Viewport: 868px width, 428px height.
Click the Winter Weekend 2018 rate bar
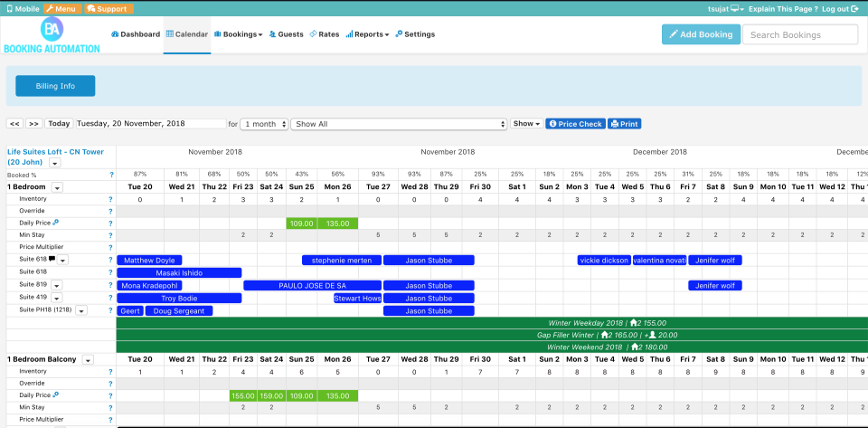pos(492,347)
